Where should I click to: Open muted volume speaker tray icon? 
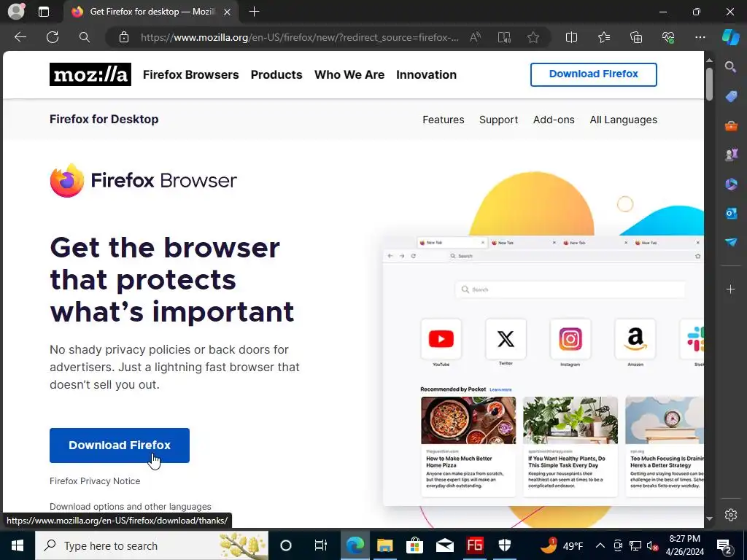(651, 545)
